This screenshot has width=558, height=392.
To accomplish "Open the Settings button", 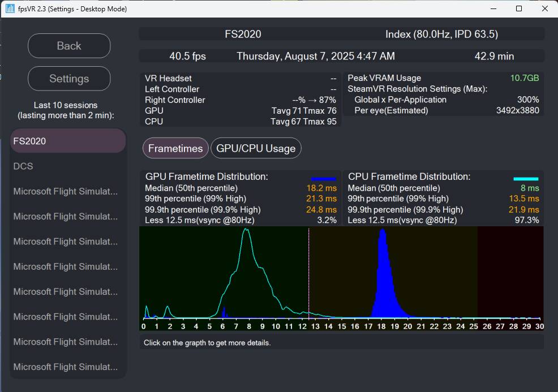I will pyautogui.click(x=69, y=79).
